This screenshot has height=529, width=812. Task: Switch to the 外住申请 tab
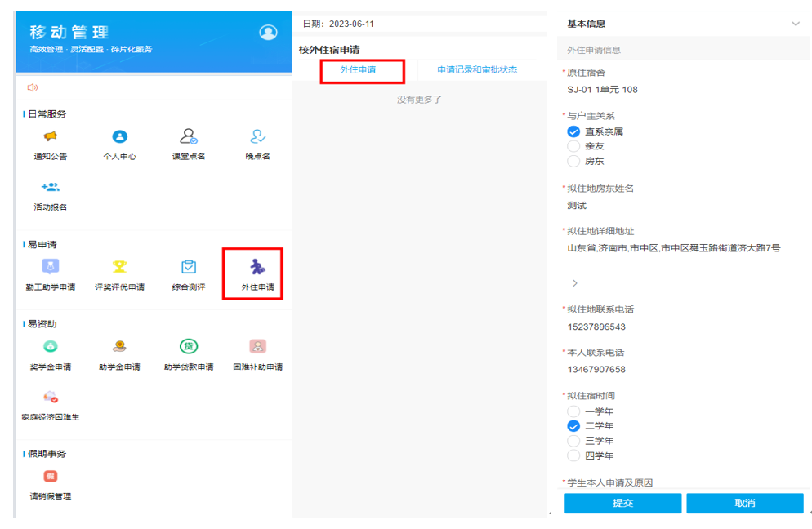click(x=358, y=70)
